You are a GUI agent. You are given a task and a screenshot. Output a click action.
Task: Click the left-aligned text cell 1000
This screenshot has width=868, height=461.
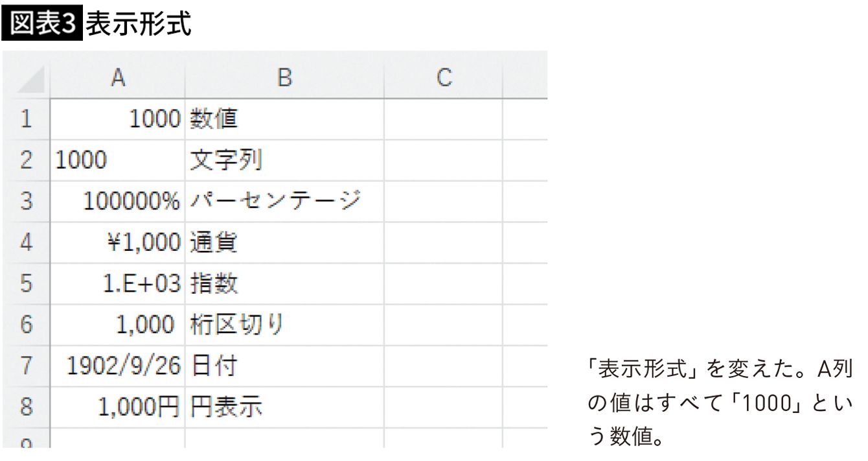117,161
